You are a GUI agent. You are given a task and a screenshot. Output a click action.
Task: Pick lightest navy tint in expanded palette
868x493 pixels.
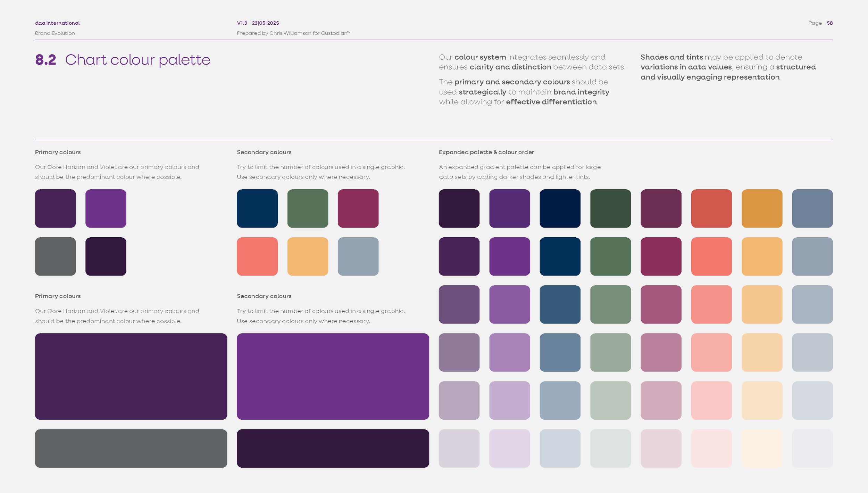pyautogui.click(x=560, y=448)
